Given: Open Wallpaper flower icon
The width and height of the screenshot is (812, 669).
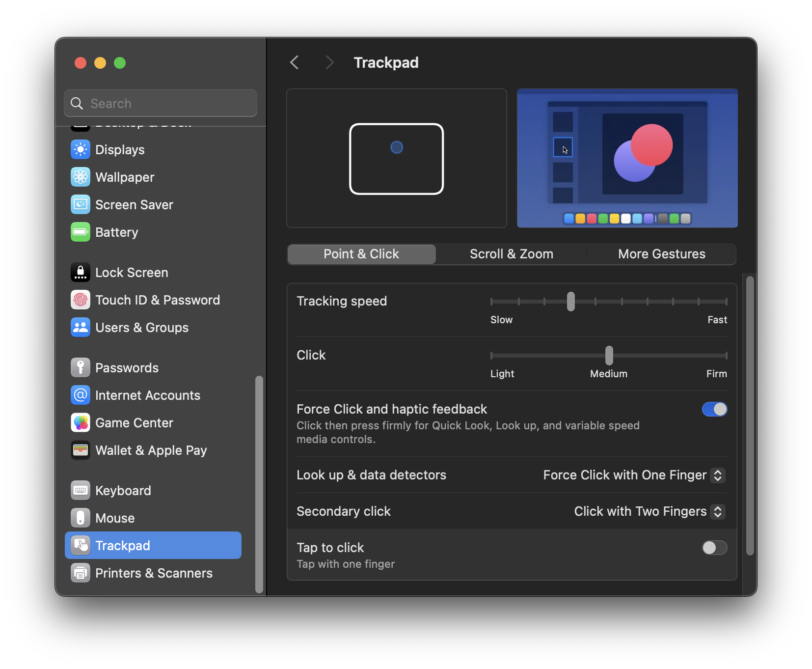Looking at the screenshot, I should [81, 177].
